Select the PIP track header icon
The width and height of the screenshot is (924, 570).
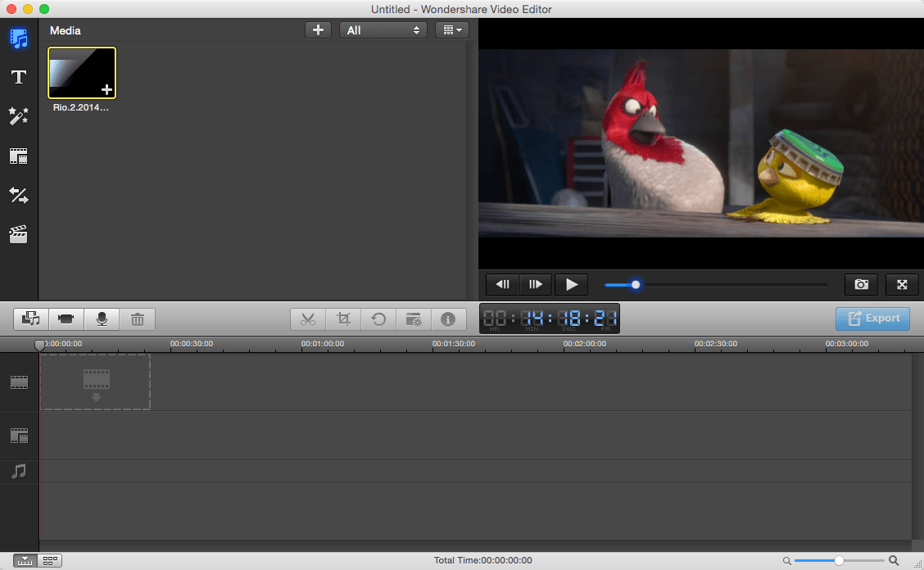point(19,437)
